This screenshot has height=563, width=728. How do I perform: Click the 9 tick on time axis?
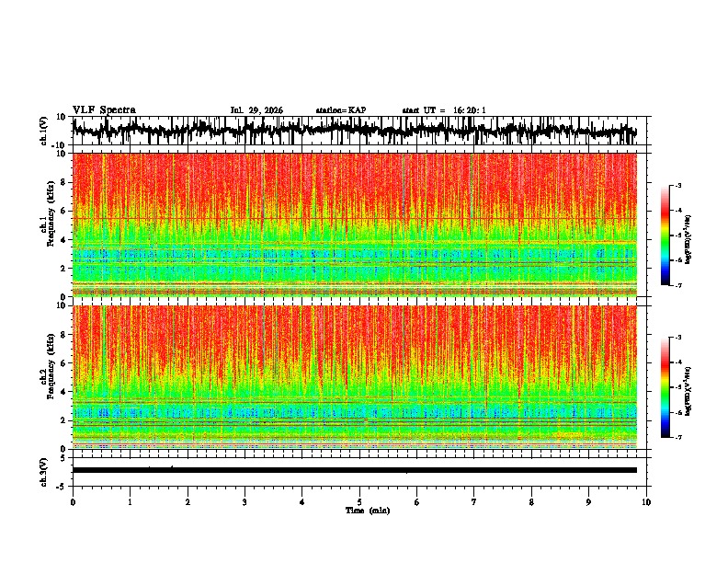[x=588, y=502]
